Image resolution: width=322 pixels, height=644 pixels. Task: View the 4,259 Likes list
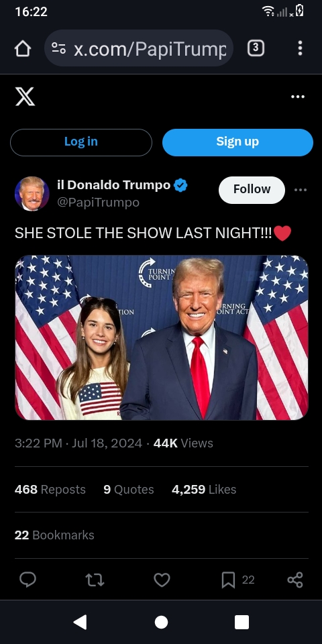point(204,490)
